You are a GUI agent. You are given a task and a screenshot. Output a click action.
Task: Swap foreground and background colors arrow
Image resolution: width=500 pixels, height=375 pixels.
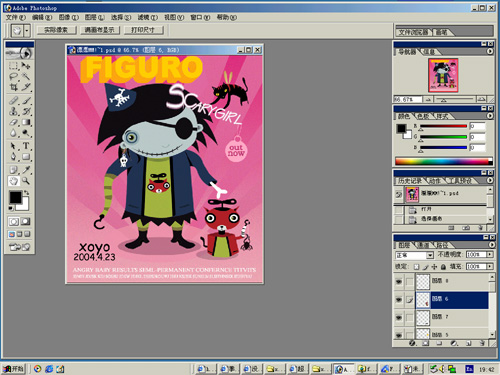[x=26, y=193]
